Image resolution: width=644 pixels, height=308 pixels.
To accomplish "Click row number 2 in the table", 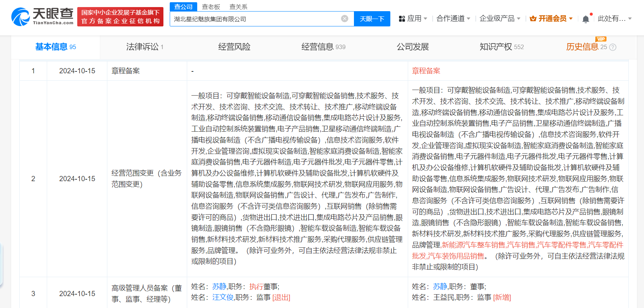I will (x=33, y=179).
